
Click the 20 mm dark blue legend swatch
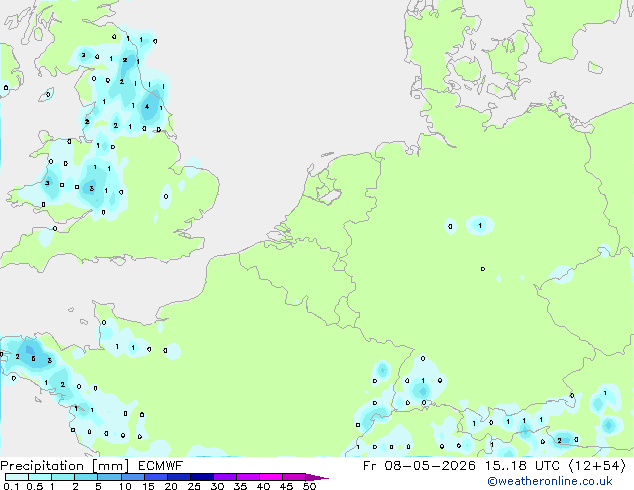click(178, 477)
